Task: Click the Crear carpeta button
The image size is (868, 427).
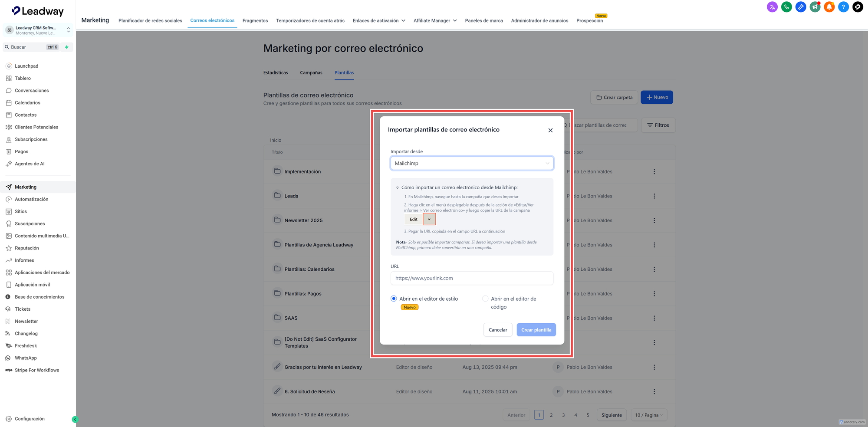Action: (x=614, y=97)
